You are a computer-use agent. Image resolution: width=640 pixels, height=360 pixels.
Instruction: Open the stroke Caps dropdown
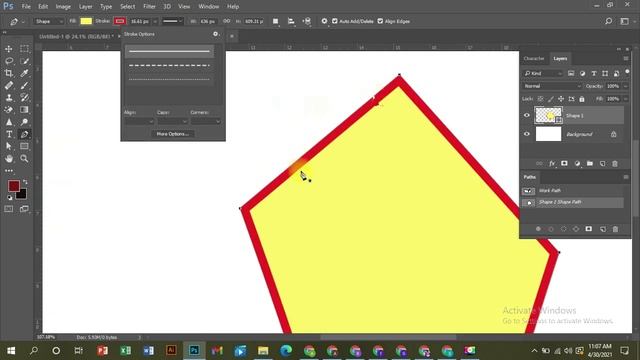point(173,121)
